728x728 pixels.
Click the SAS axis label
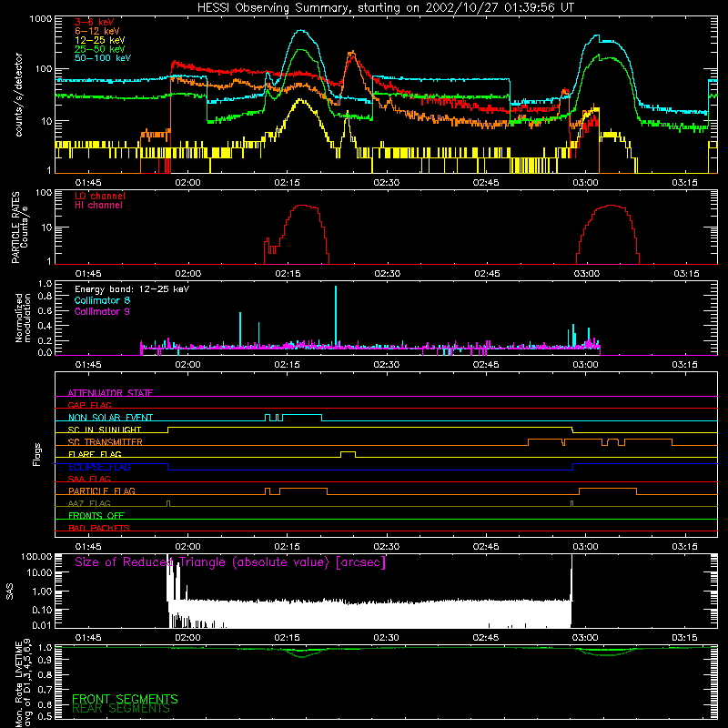[x=10, y=591]
